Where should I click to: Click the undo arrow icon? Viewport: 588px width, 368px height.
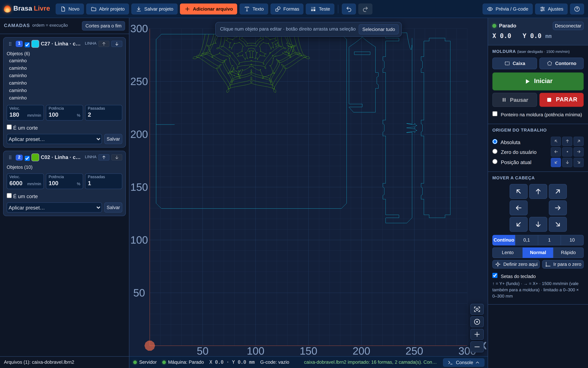coord(349,9)
